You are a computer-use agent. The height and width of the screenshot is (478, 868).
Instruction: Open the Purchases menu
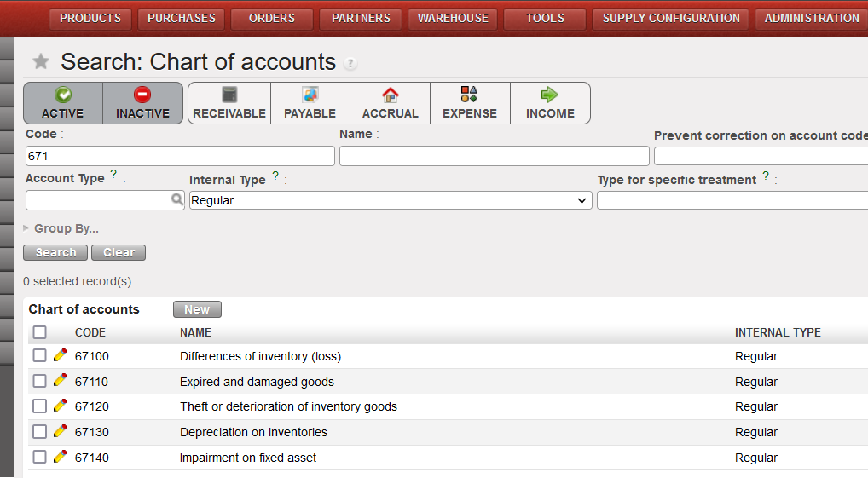click(x=182, y=18)
